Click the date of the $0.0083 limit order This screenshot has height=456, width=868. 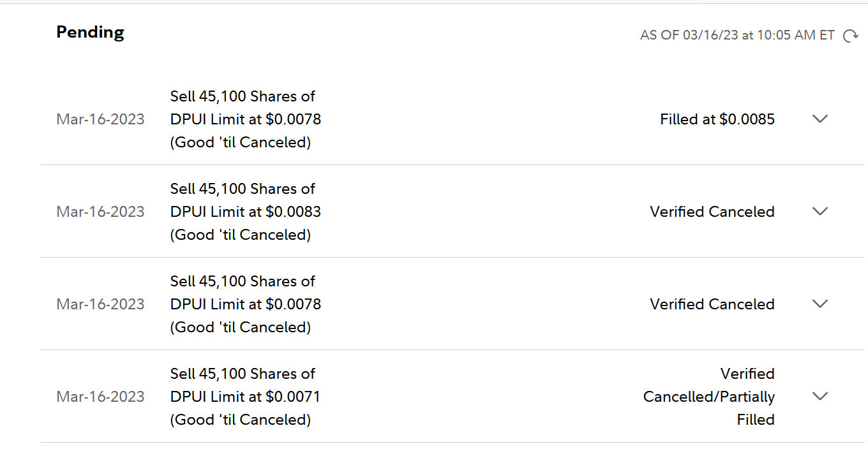[x=100, y=212]
